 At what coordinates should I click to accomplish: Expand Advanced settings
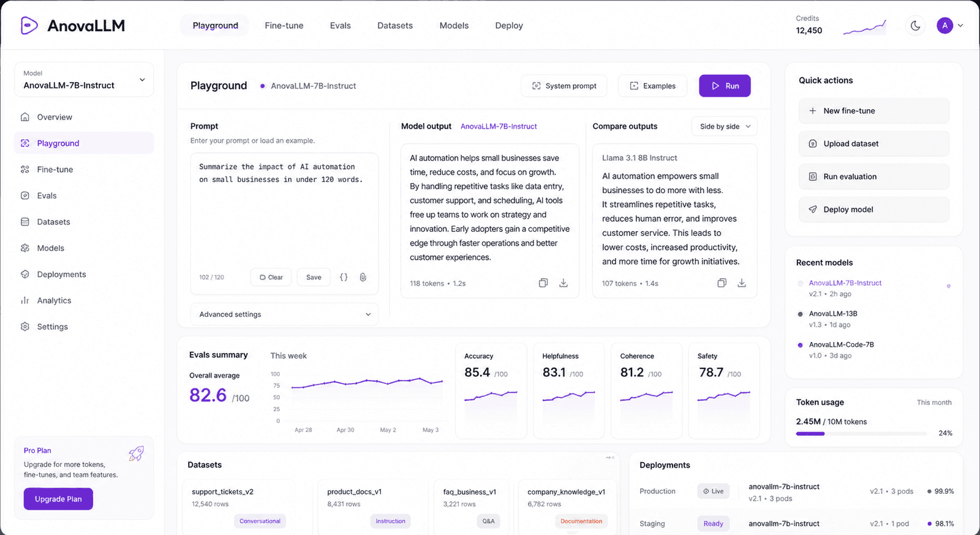pos(284,314)
